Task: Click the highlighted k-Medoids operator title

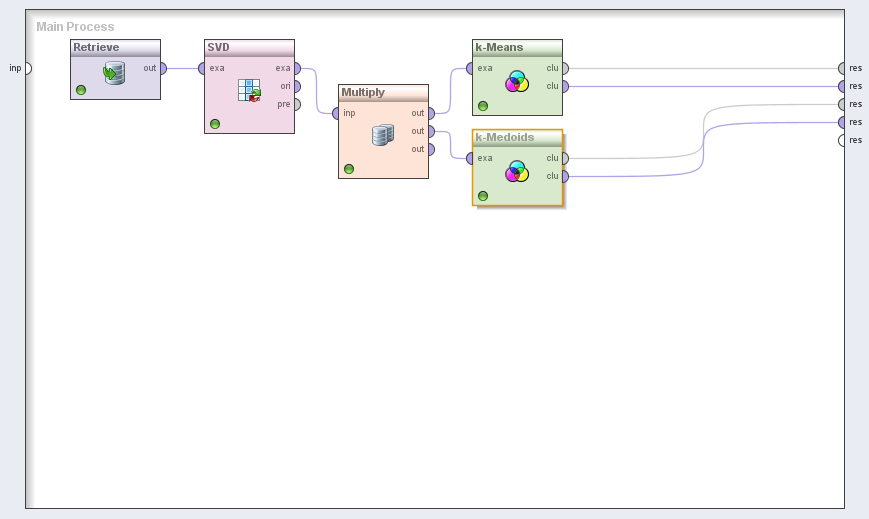Action: pyautogui.click(x=517, y=138)
